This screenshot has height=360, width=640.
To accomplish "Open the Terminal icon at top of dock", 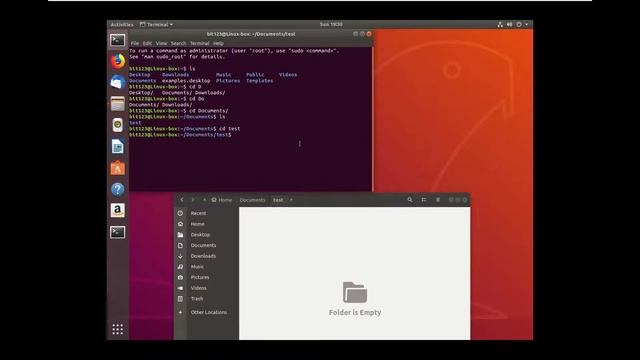I will [x=118, y=40].
